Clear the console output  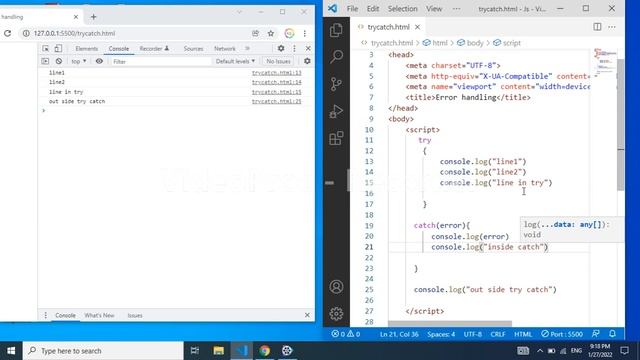[59, 61]
